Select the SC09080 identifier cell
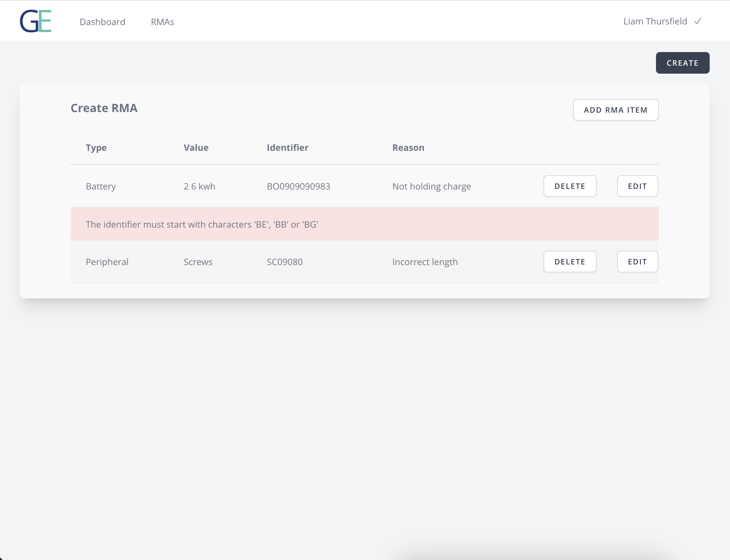Image resolution: width=730 pixels, height=560 pixels. 284,262
